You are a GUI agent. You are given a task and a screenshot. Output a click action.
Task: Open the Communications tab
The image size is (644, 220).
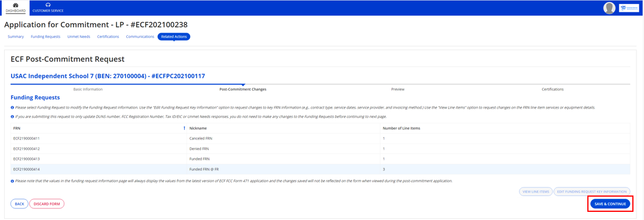tap(140, 37)
